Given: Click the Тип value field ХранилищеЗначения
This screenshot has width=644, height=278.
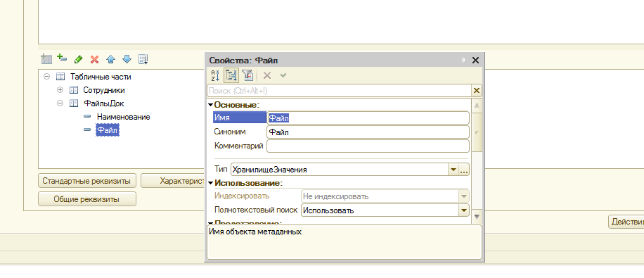Looking at the screenshot, I should pyautogui.click(x=340, y=170).
